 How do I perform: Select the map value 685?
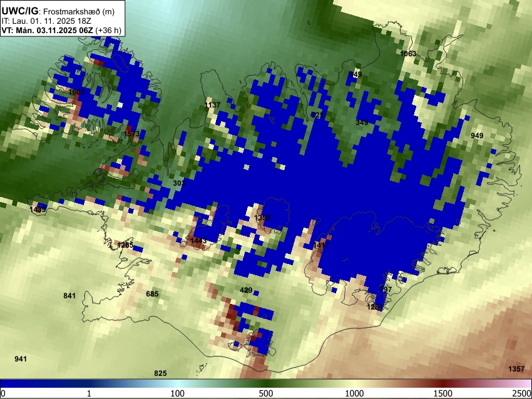pos(152,293)
